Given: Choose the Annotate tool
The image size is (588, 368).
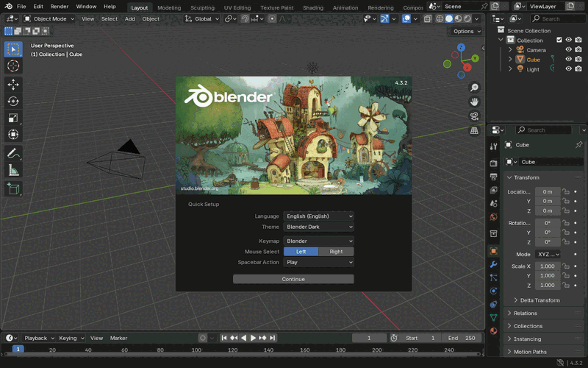Looking at the screenshot, I should pos(13,153).
